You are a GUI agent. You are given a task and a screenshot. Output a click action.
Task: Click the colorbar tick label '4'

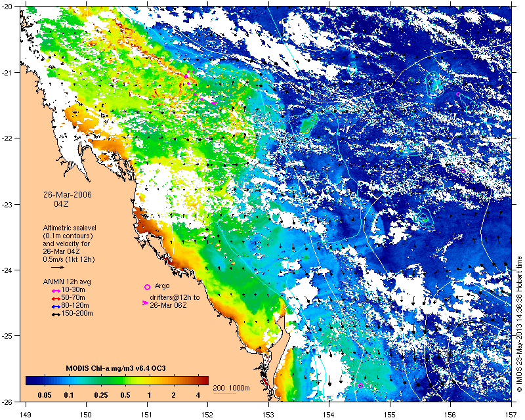point(198,395)
